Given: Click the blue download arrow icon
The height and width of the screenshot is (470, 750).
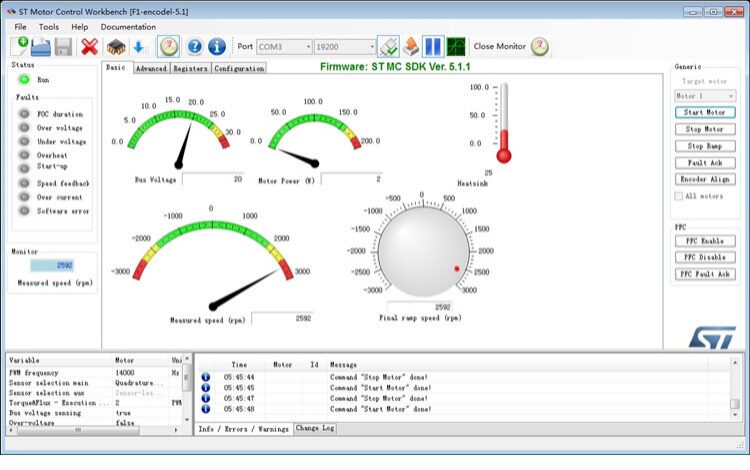Looking at the screenshot, I should point(138,47).
